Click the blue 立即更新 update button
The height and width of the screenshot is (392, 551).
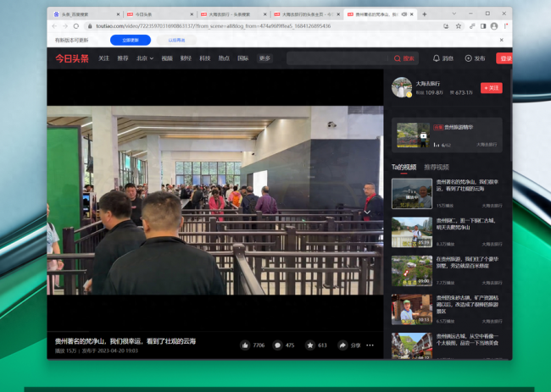coord(131,40)
